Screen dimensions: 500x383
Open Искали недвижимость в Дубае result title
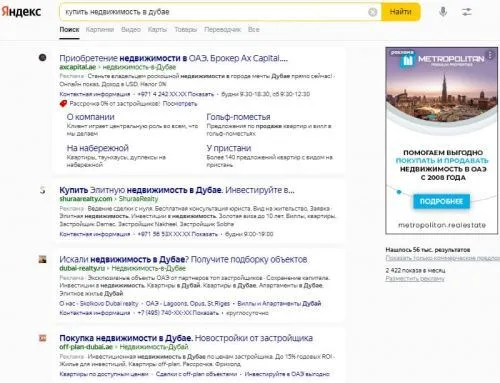point(183,259)
